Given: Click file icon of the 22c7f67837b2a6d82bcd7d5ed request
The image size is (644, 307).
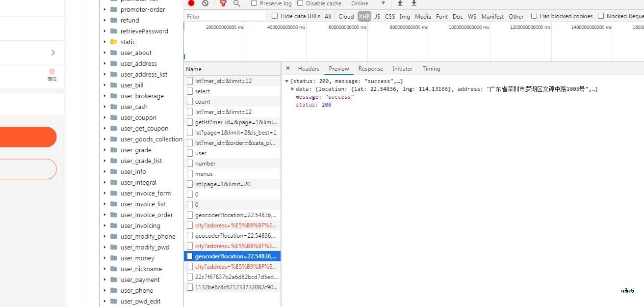Looking at the screenshot, I should point(190,277).
